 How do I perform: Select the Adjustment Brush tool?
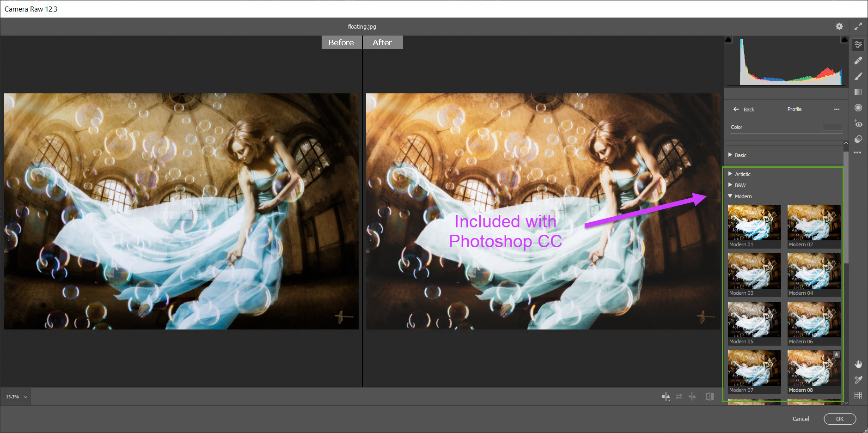pos(858,76)
